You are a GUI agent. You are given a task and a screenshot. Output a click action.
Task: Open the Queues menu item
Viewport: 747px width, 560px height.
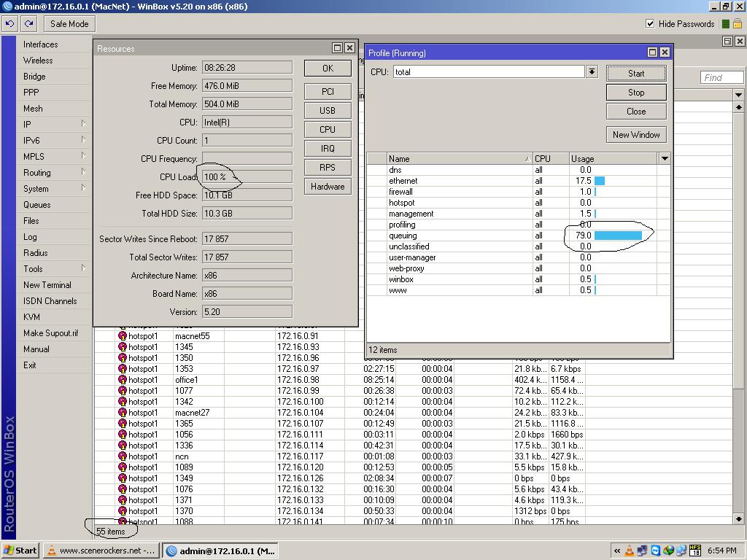[x=37, y=205]
